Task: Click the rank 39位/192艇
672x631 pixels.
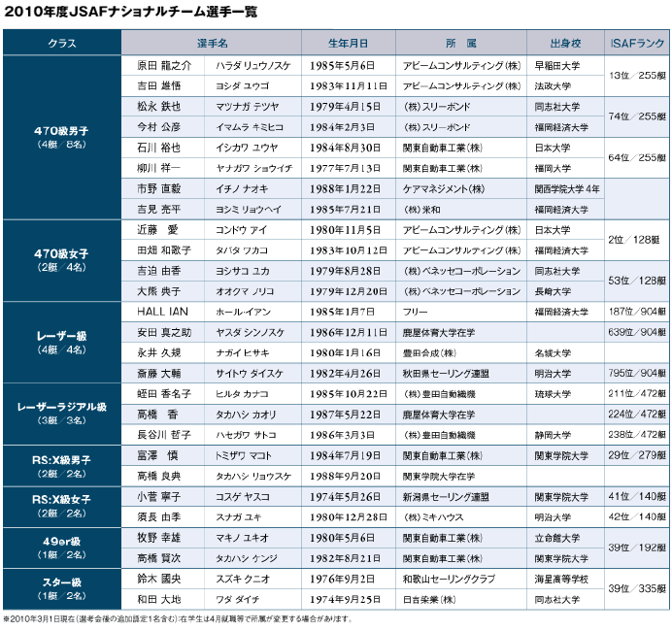Action: (637, 548)
